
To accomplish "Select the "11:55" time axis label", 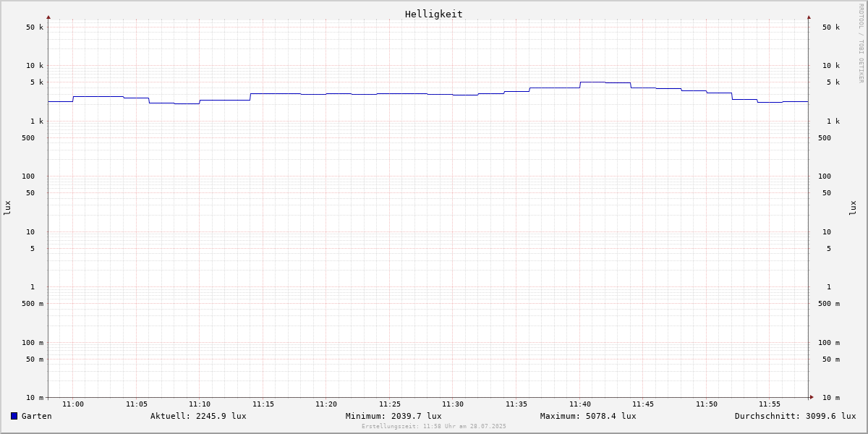I will tap(770, 404).
